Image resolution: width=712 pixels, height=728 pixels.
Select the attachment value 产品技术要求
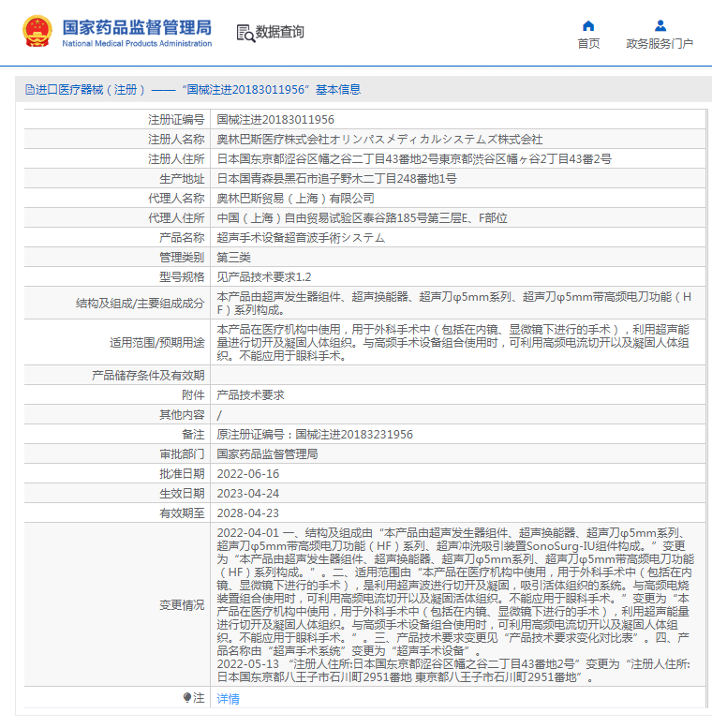251,395
